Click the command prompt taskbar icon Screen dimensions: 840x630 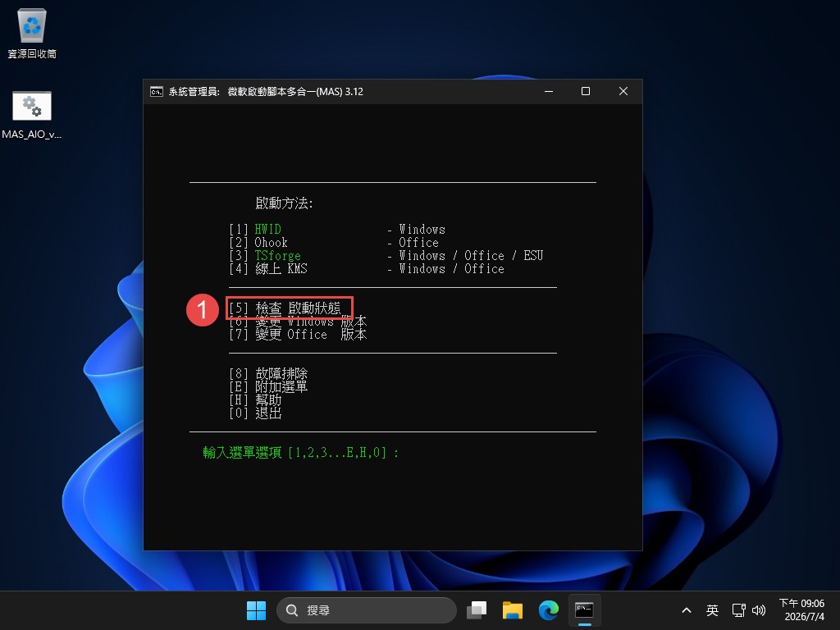pos(584,610)
